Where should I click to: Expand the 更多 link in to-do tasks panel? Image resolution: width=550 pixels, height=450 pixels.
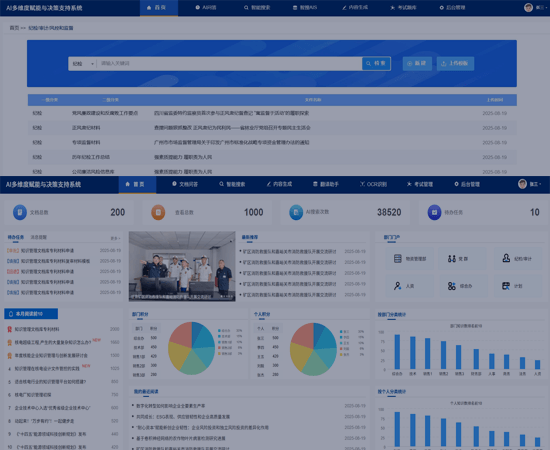click(x=115, y=238)
